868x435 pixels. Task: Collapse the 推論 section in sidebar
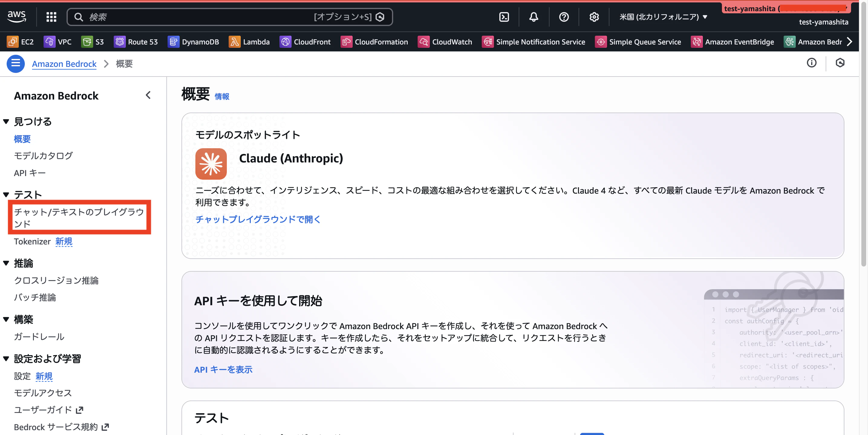(6, 263)
